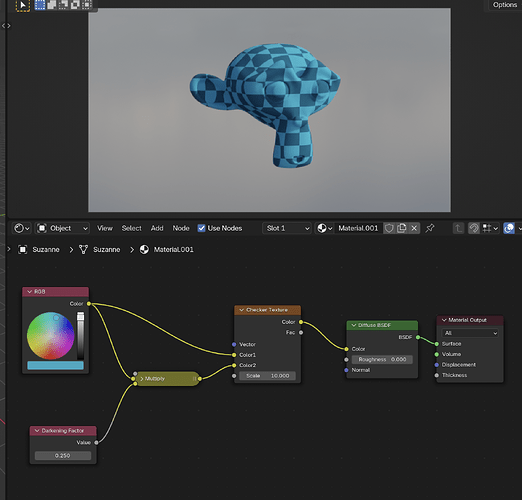
Task: Click the Checker Texture Vector input socket
Action: tap(234, 344)
